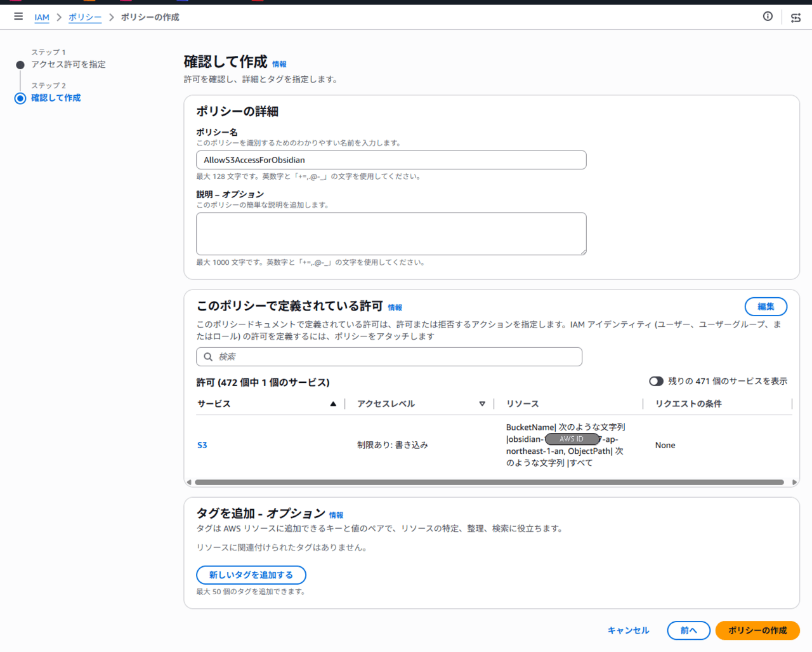Screen dimensions: 812x652
Task: Click the サービス column header
Action: pyautogui.click(x=214, y=404)
